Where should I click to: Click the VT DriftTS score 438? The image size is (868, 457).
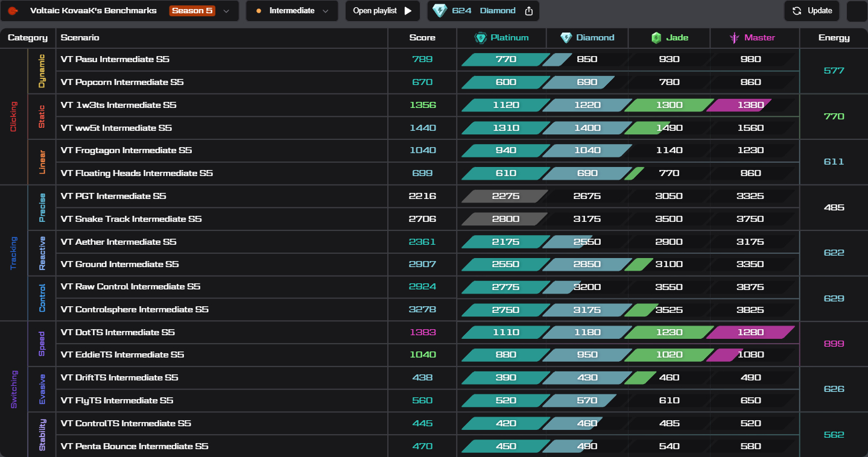coord(422,377)
